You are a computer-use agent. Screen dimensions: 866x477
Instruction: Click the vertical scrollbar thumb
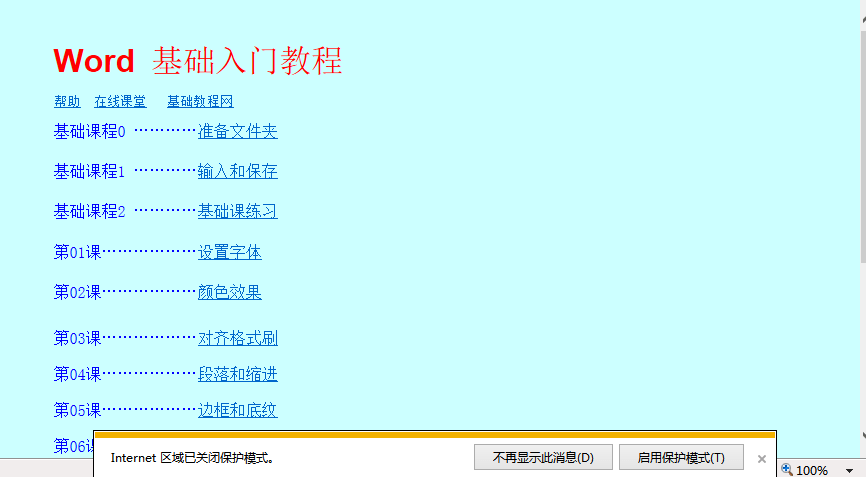point(863,146)
